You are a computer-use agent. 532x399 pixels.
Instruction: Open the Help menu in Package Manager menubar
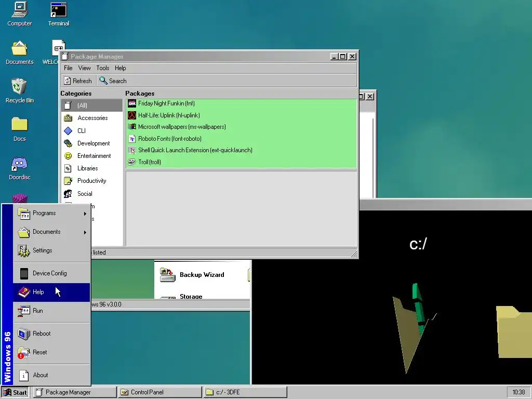pos(121,68)
